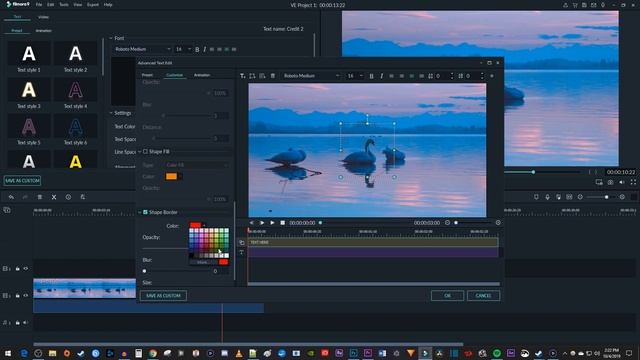Open the File menu
640x360 pixels.
click(x=39, y=5)
